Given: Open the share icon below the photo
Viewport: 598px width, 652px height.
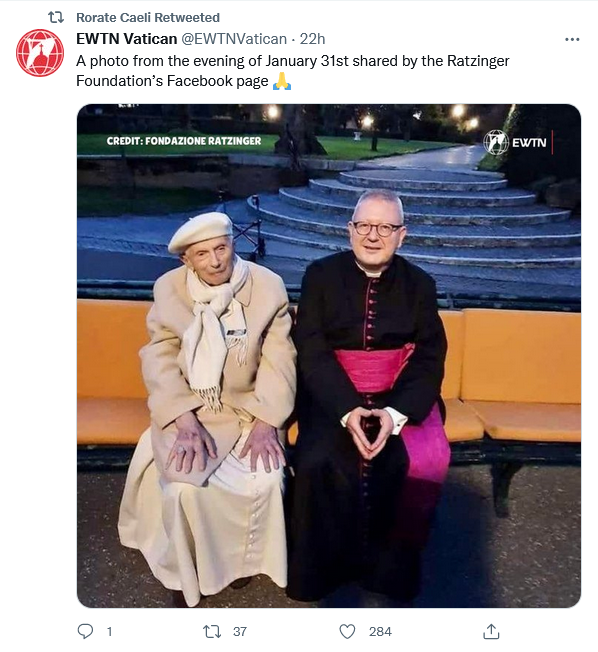Looking at the screenshot, I should [491, 631].
